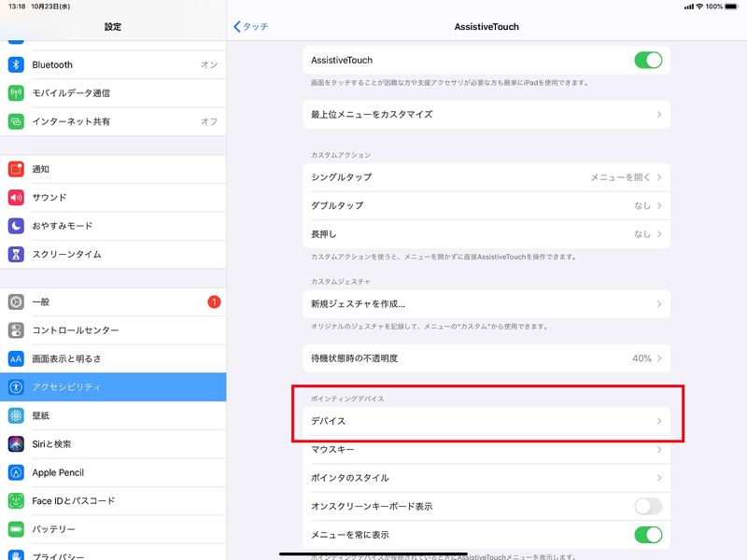Viewport: 747px width, 560px height.
Task: Tap the Screen Time hourglass icon
Action: click(16, 254)
